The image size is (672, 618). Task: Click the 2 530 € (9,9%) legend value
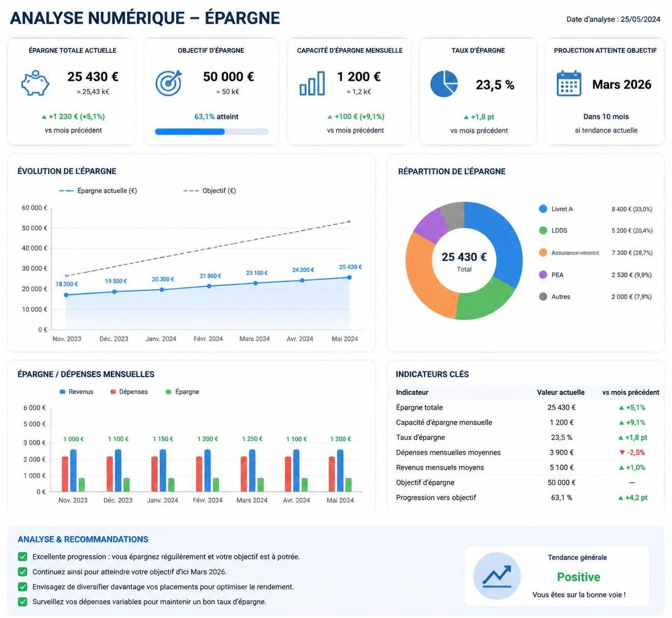pyautogui.click(x=631, y=275)
